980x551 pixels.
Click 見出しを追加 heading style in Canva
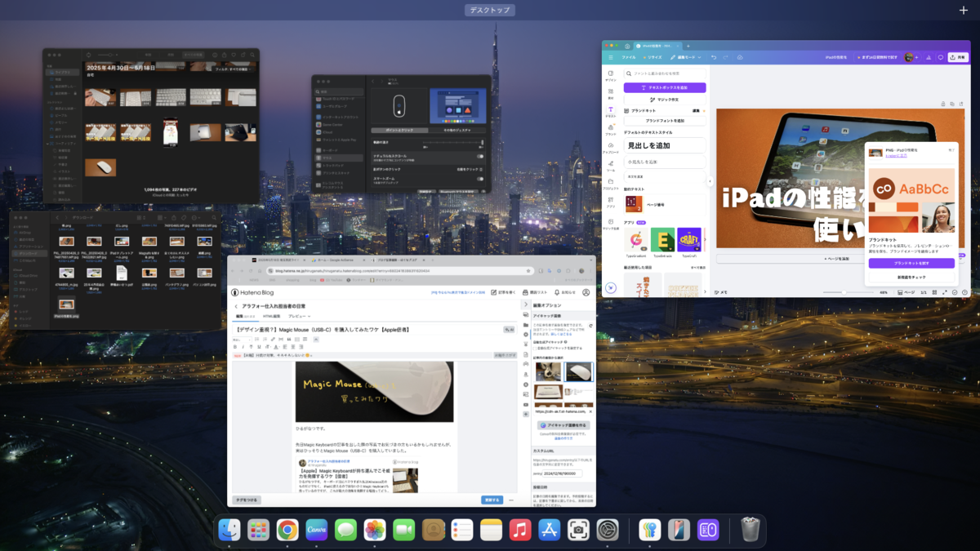pos(665,145)
